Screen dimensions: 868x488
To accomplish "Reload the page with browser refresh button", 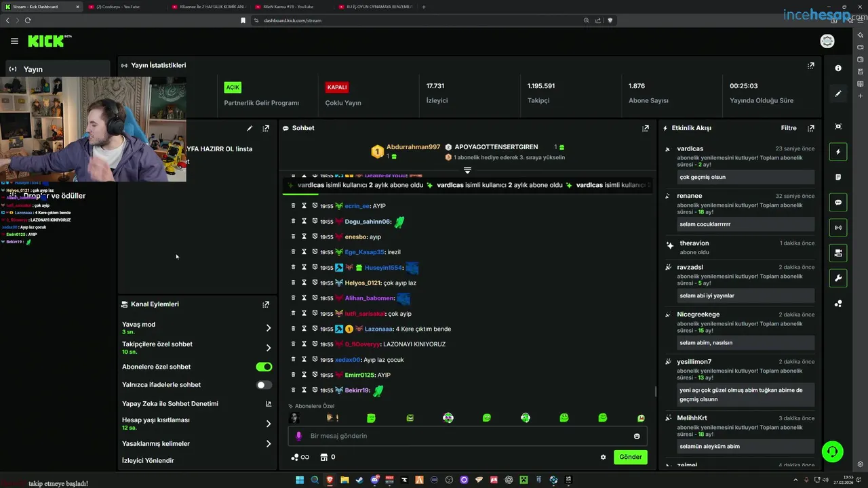I will pos(28,20).
